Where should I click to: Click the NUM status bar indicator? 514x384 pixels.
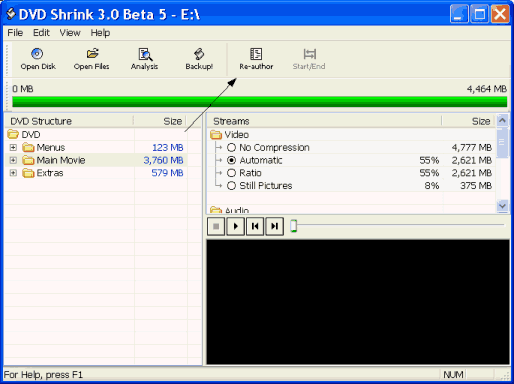tap(453, 375)
